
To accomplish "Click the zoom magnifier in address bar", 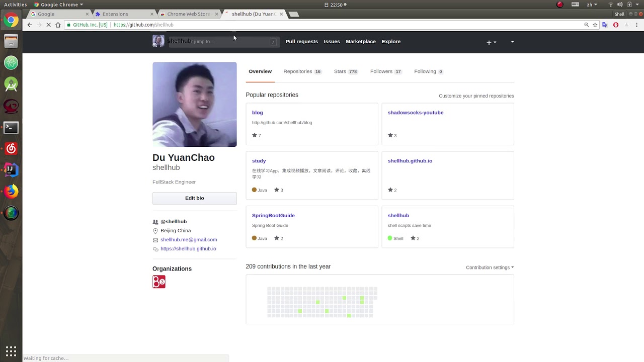I will [586, 25].
